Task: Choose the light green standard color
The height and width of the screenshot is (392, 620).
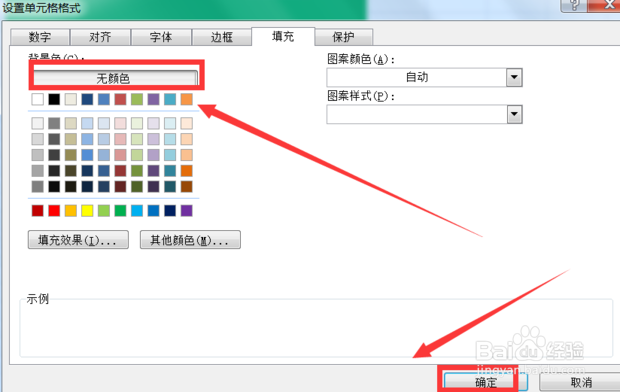Action: pos(104,210)
